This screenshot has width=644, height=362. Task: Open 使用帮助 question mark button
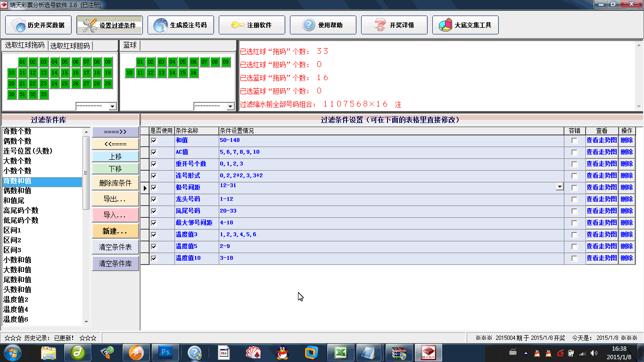[323, 25]
